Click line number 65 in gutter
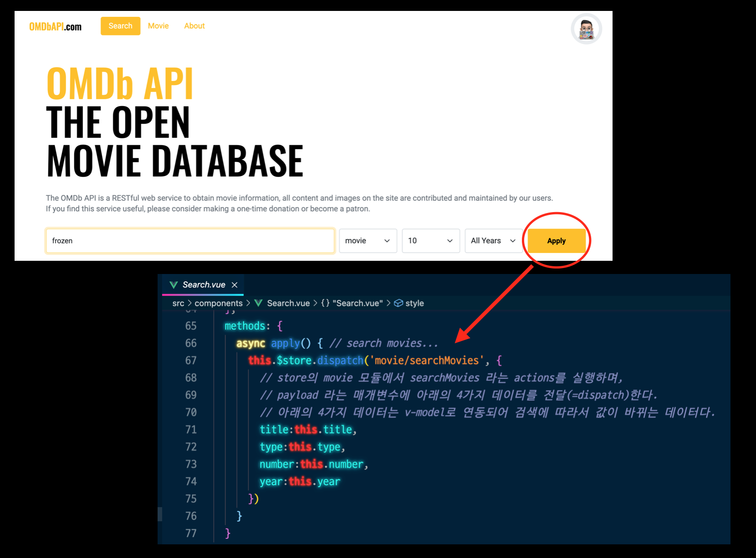Screen dimensions: 756x558 click(x=191, y=326)
